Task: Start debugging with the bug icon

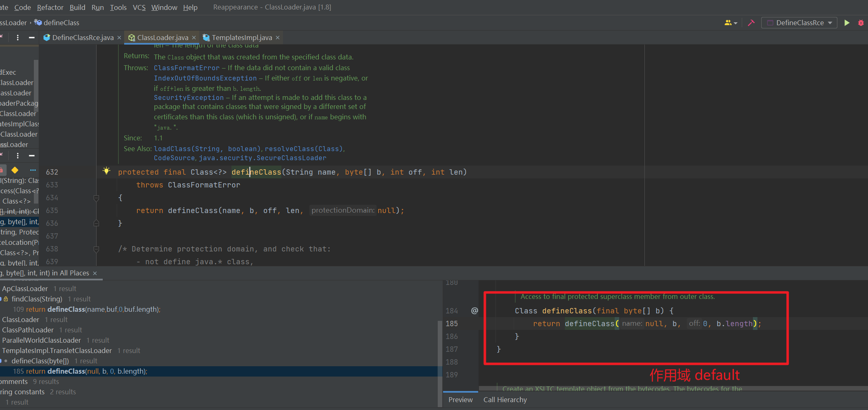Action: pyautogui.click(x=861, y=23)
